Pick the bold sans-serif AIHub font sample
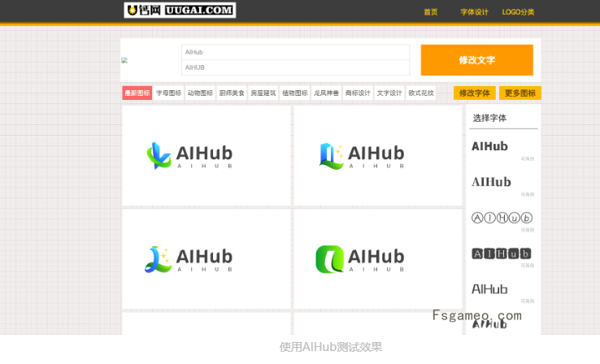 point(489,146)
